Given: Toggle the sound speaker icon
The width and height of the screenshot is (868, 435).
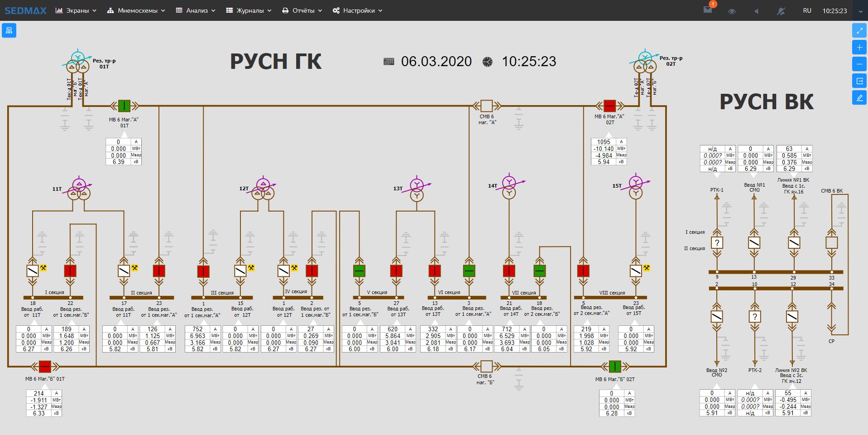Looking at the screenshot, I should point(756,11).
